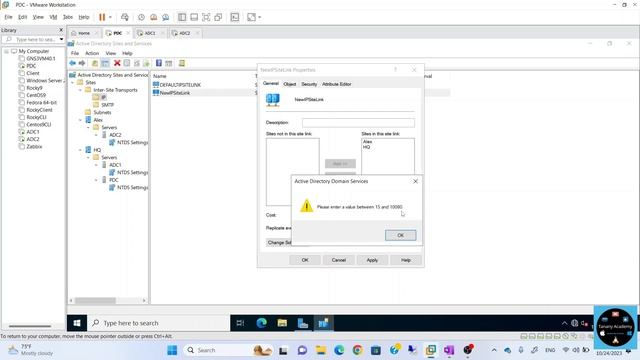The width and height of the screenshot is (640, 360).
Task: Click the red Delete X toolbar icon
Action: click(x=117, y=63)
